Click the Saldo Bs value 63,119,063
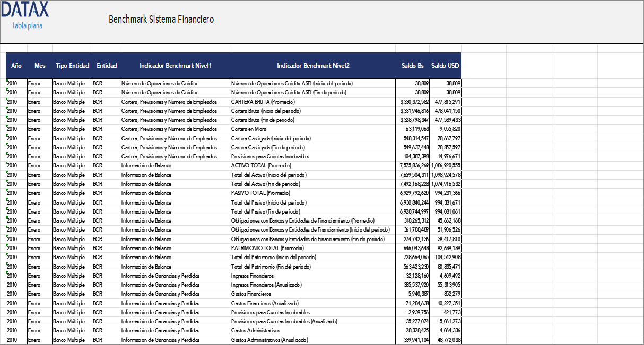This screenshot has width=644, height=345. 413,129
